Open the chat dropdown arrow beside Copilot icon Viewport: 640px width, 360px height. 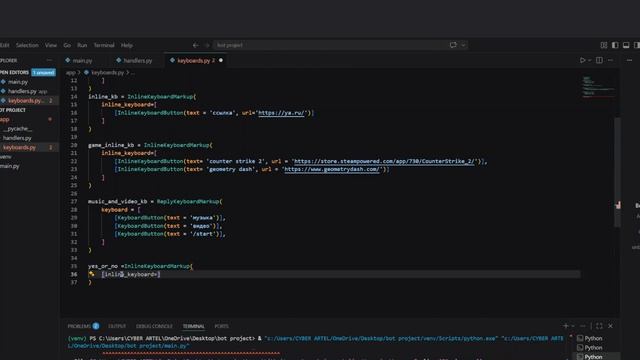[463, 45]
